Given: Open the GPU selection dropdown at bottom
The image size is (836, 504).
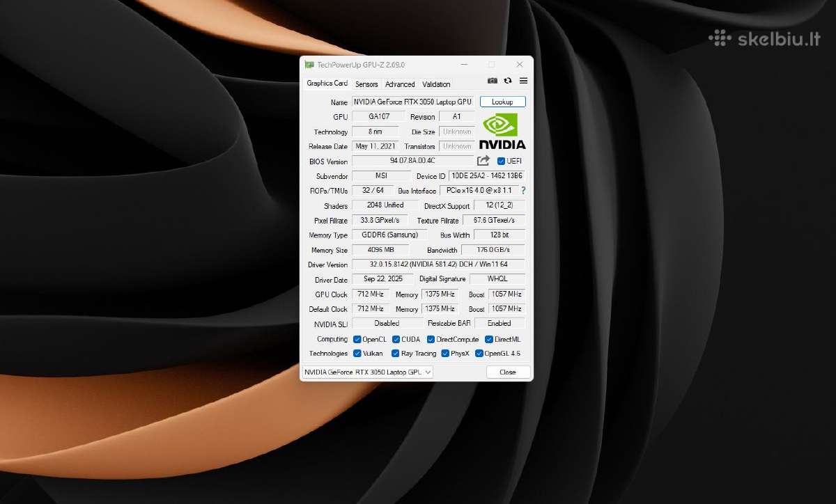Looking at the screenshot, I should coord(367,372).
